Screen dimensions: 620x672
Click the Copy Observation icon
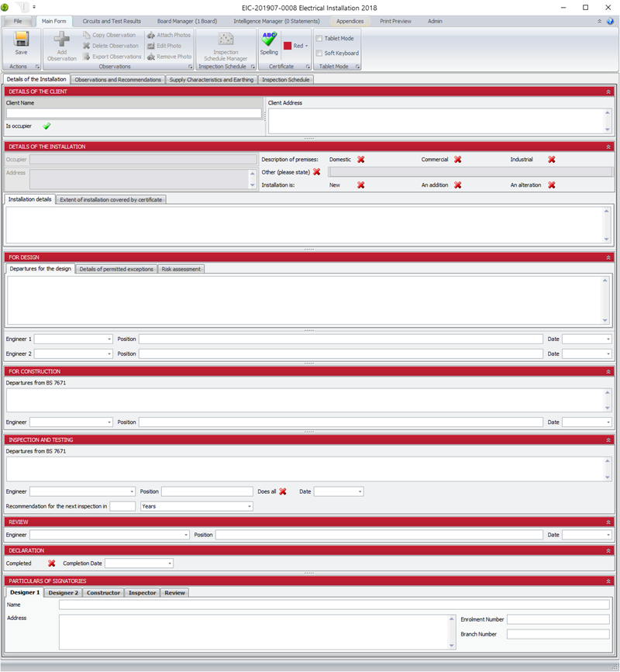[x=87, y=35]
